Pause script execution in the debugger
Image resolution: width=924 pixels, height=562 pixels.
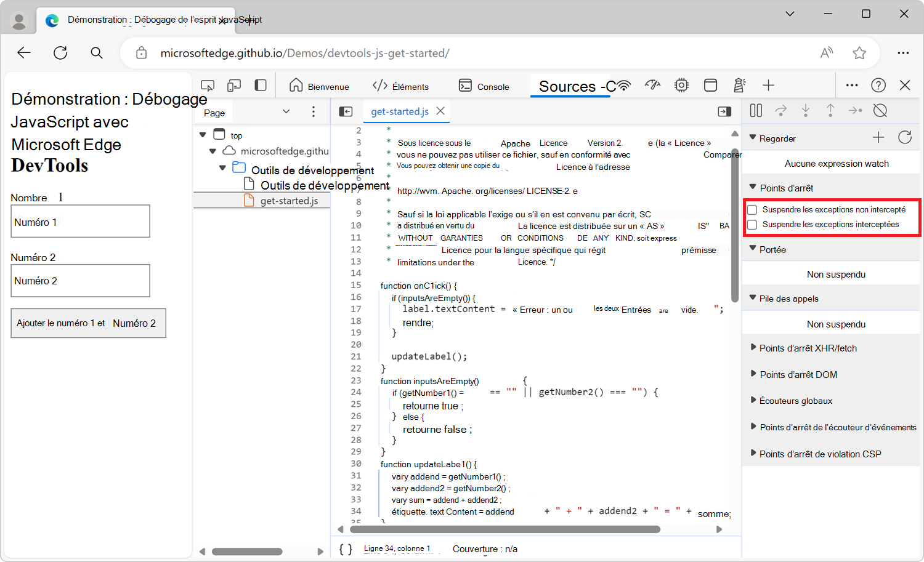coord(756,110)
